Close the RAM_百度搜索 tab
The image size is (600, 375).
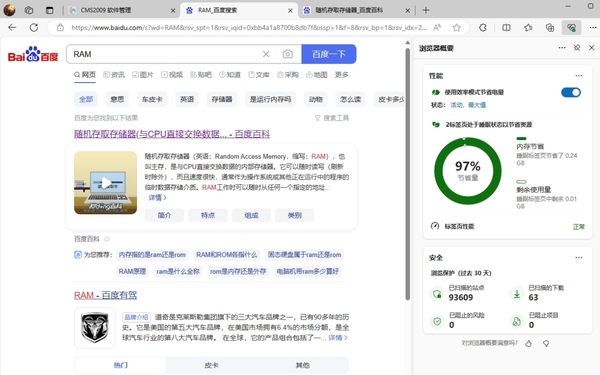pos(290,11)
